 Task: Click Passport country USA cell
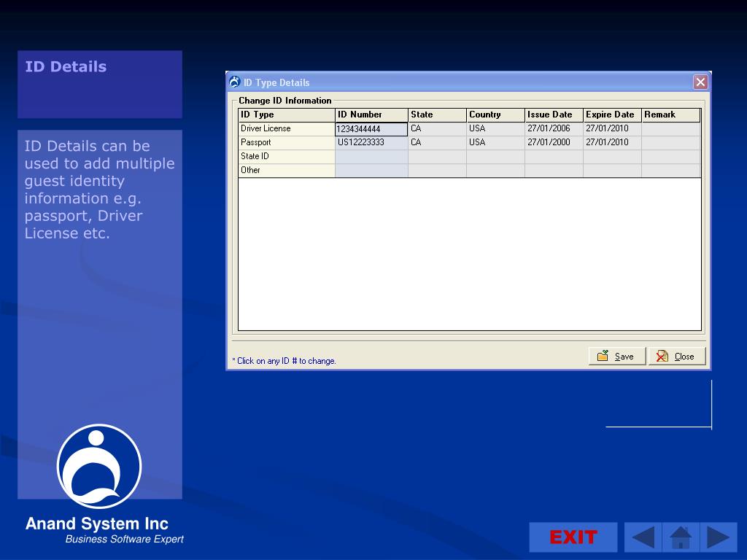point(495,142)
